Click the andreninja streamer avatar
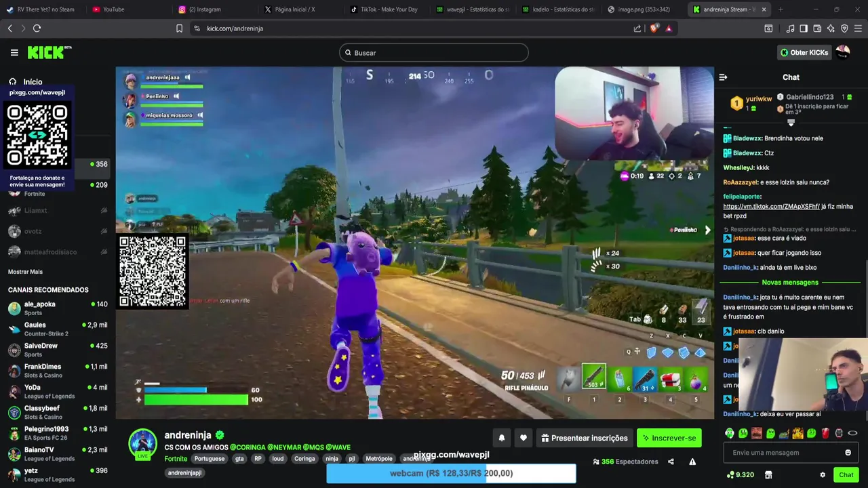 pos(142,443)
